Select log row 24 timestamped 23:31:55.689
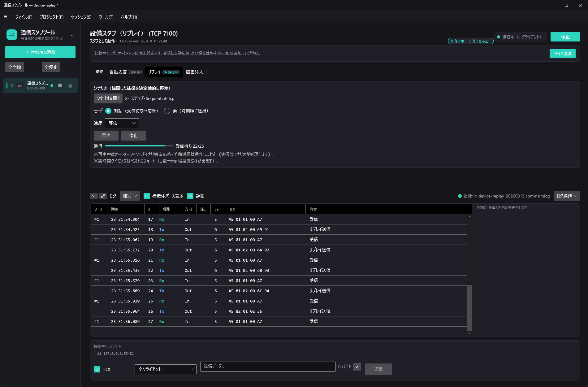588x387 pixels. (x=279, y=291)
